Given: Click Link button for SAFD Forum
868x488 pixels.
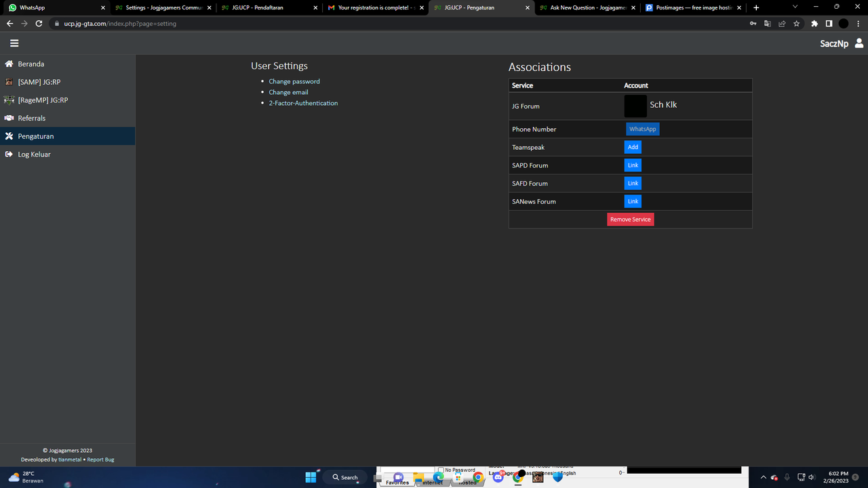Looking at the screenshot, I should tap(633, 183).
